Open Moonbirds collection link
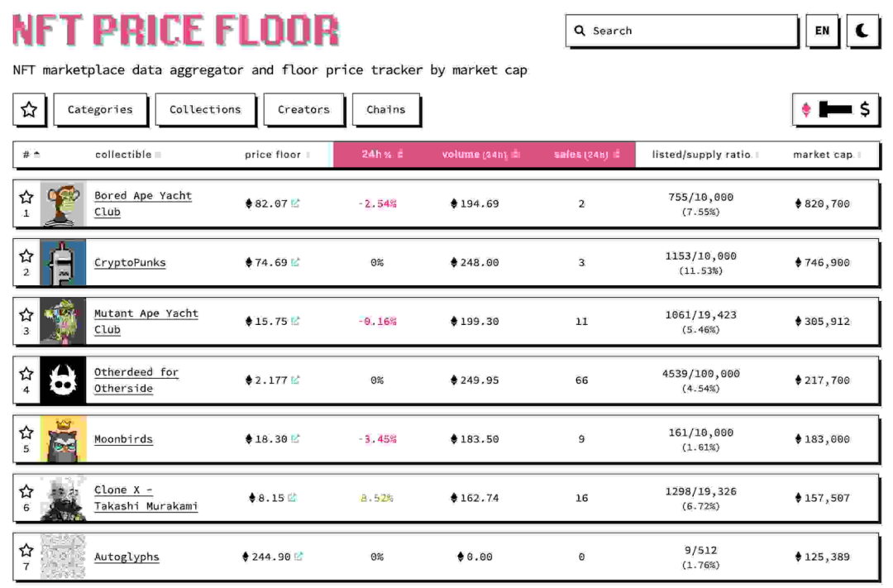Viewport: 893px width, 588px height. [123, 438]
